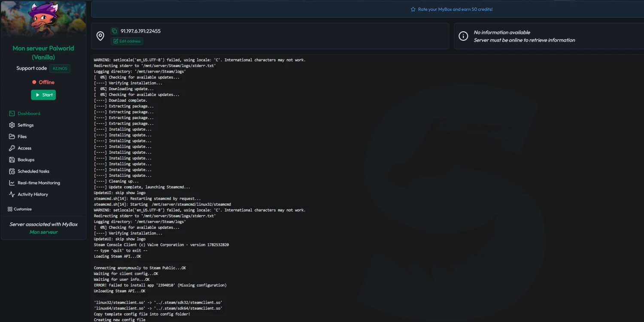644x322 pixels.
Task: Select the server IP 91.197.6.191:22455
Action: click(x=140, y=31)
